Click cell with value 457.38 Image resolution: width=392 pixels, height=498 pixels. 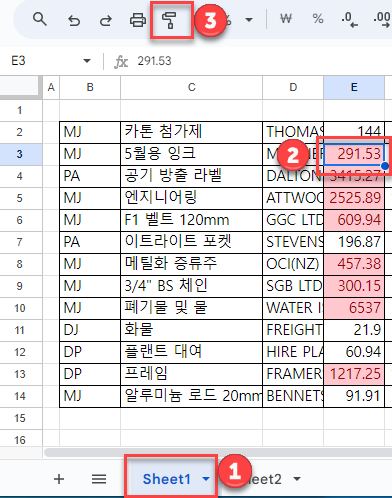(354, 264)
